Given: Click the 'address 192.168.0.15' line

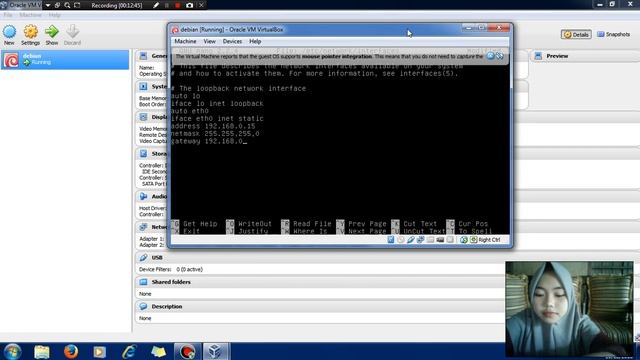Looking at the screenshot, I should coord(213,126).
